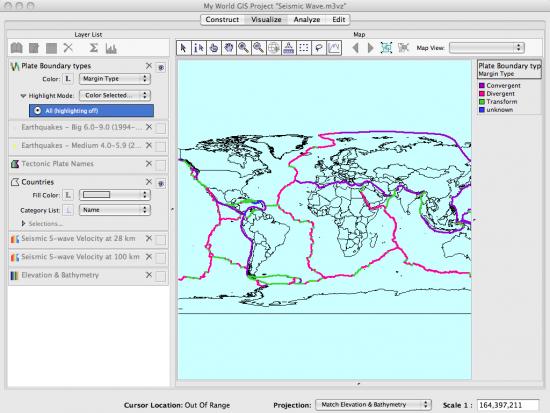Choose the pan hand tool
The width and height of the screenshot is (550, 413).
pos(229,48)
